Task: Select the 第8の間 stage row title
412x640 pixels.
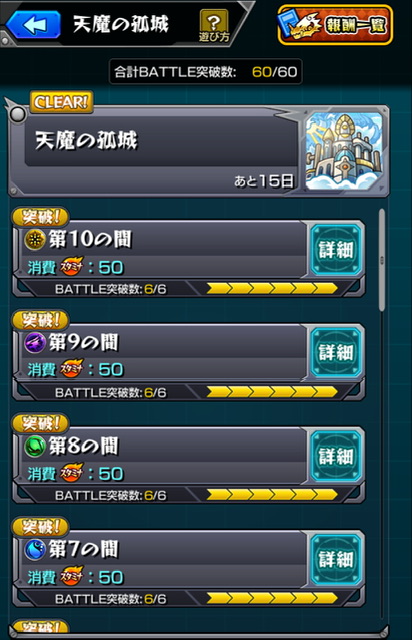Action: (x=84, y=446)
